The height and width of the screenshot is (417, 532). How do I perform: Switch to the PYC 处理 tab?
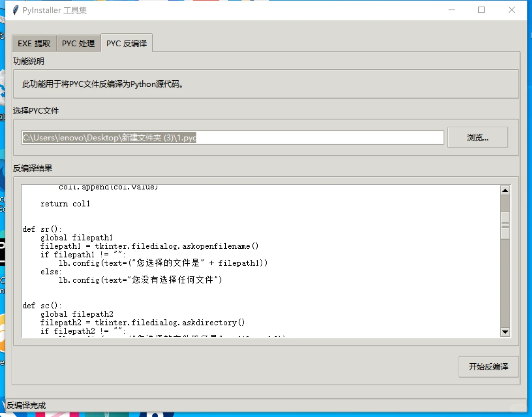pos(78,43)
